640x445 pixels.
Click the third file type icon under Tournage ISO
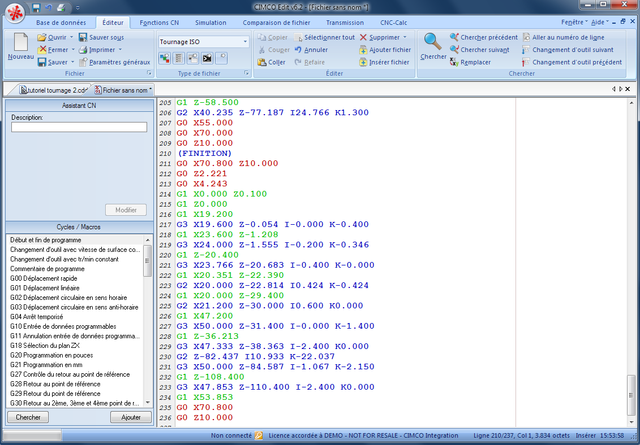(x=193, y=58)
